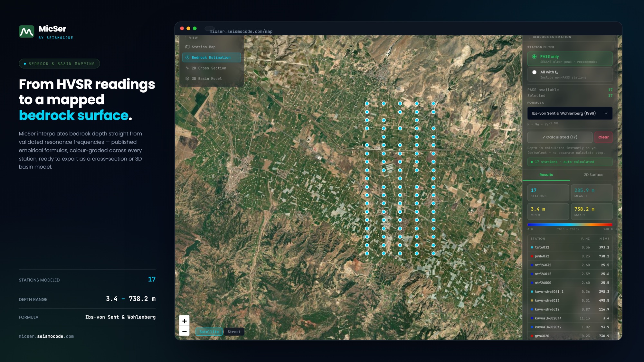Select the kuyu-shy6o12 station row
Viewport: 644px width, 362px height.
570,310
